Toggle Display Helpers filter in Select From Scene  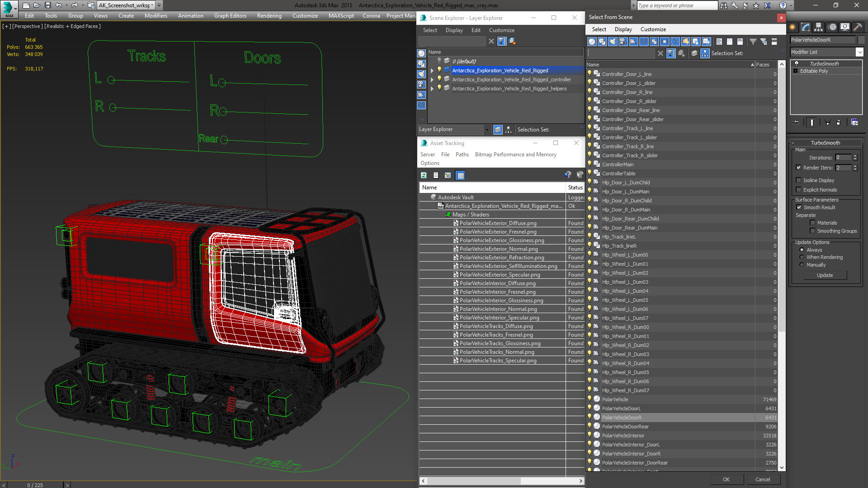633,42
